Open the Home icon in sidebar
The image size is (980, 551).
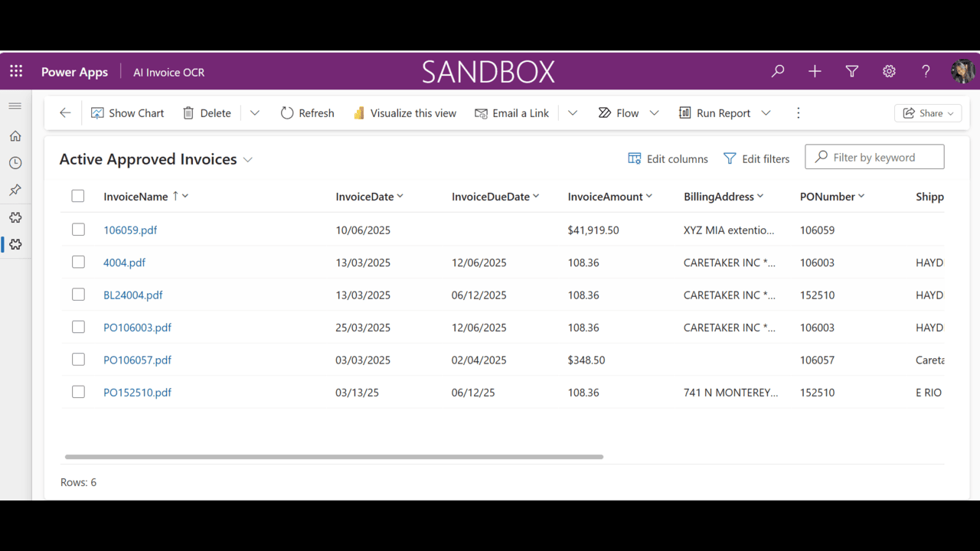coord(15,135)
